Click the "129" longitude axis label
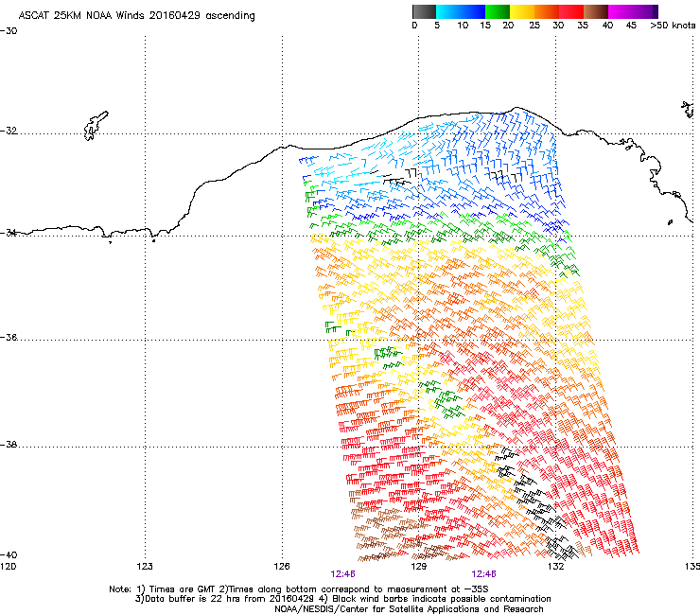 tap(418, 567)
